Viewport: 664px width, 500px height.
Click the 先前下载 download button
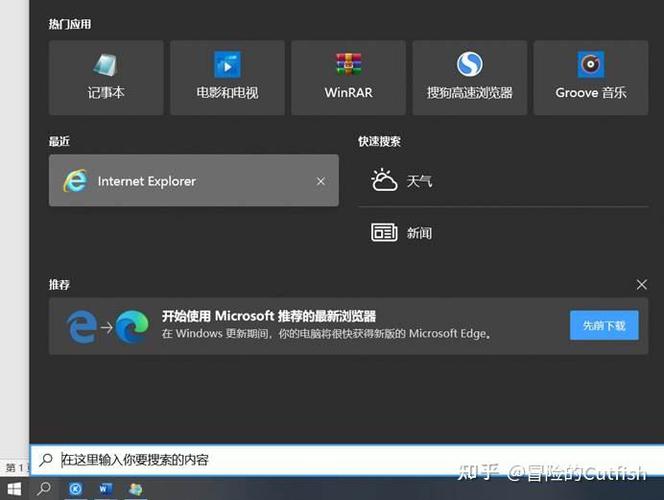[604, 325]
